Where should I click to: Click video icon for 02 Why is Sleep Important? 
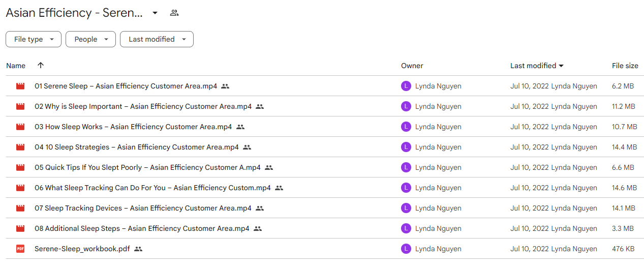pyautogui.click(x=20, y=107)
